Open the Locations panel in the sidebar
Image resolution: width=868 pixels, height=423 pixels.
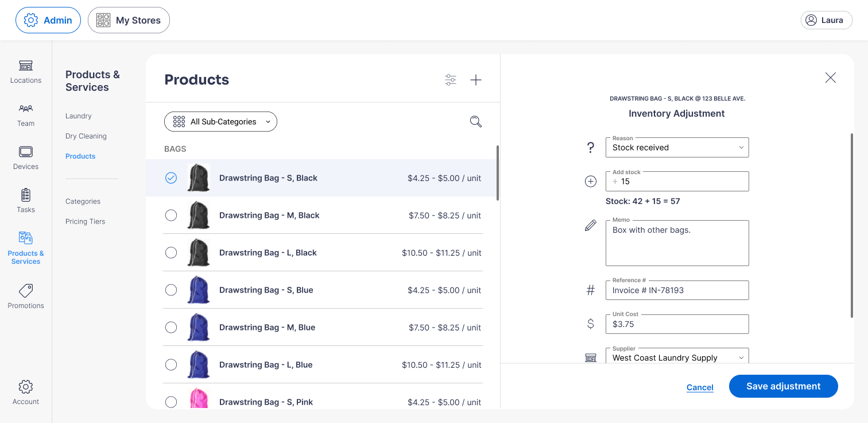point(25,72)
